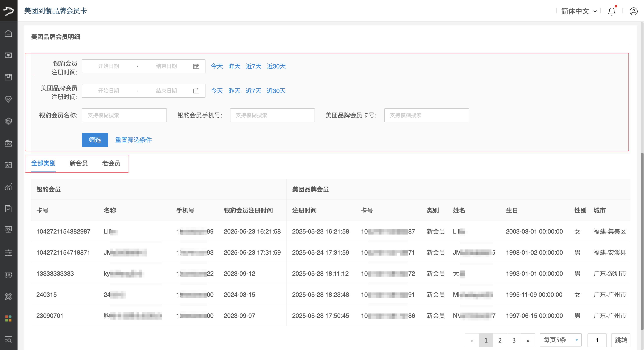
Task: Click page 1 in pagination
Action: tap(486, 340)
